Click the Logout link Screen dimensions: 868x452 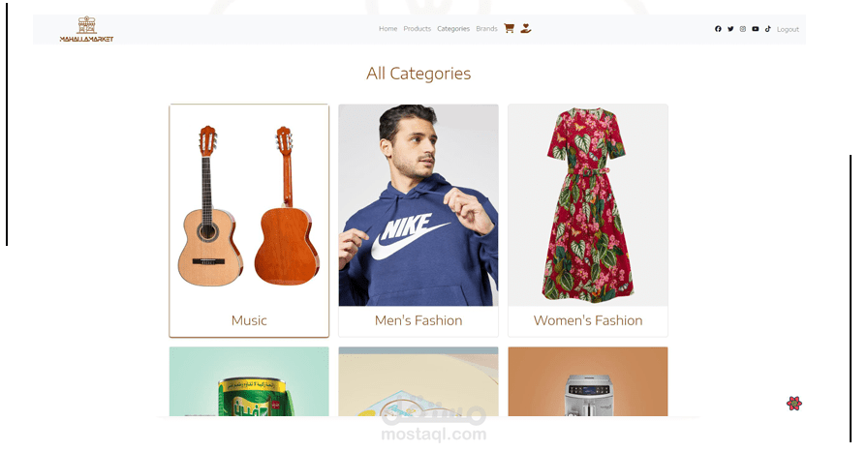tap(788, 29)
